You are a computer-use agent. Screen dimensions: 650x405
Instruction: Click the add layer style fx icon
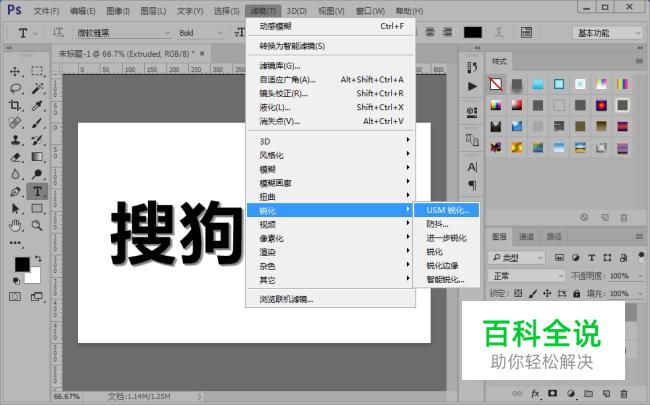[535, 394]
